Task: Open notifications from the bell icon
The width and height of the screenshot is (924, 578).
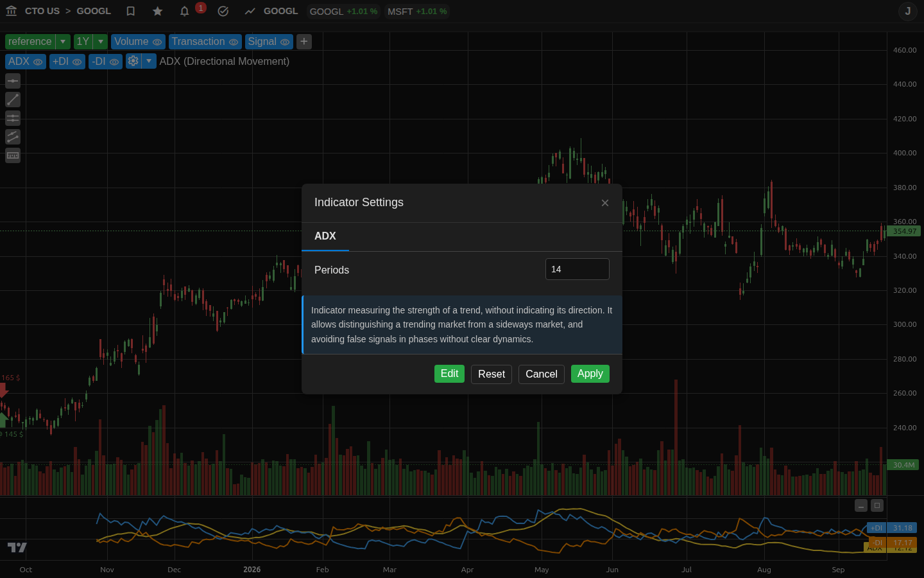Action: point(185,11)
